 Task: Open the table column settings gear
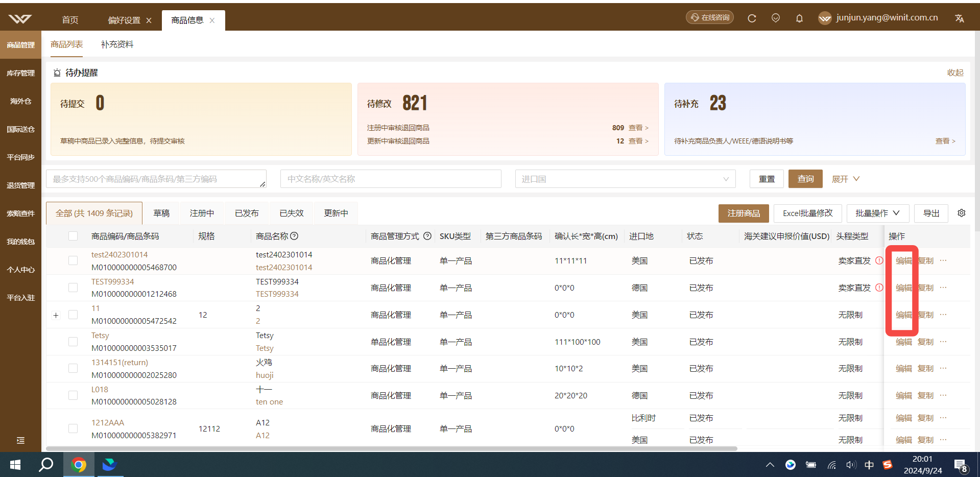point(962,213)
